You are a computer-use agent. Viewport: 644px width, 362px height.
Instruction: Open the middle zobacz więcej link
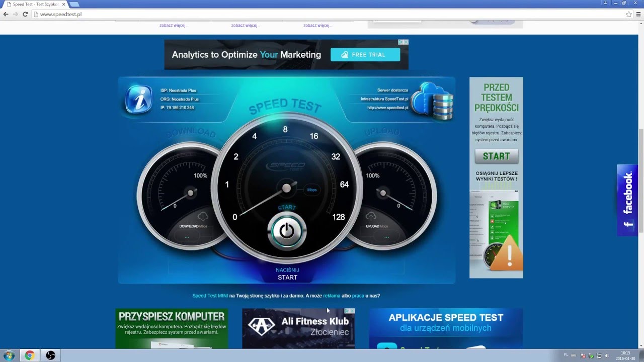point(246,25)
